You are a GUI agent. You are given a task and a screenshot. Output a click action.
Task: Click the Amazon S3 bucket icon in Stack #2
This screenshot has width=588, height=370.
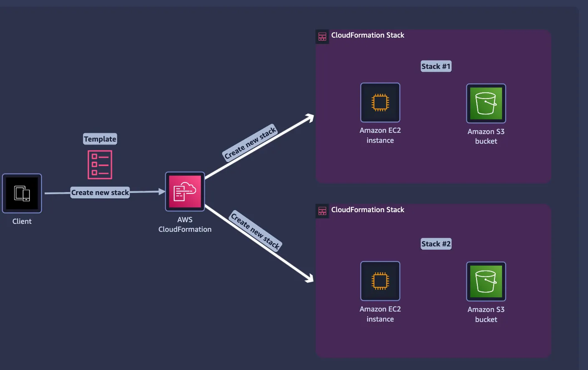point(486,281)
